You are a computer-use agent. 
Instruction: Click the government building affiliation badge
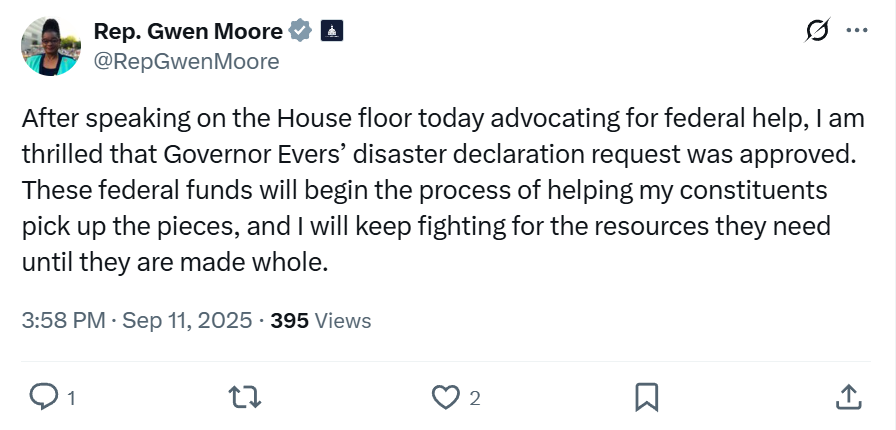[331, 31]
